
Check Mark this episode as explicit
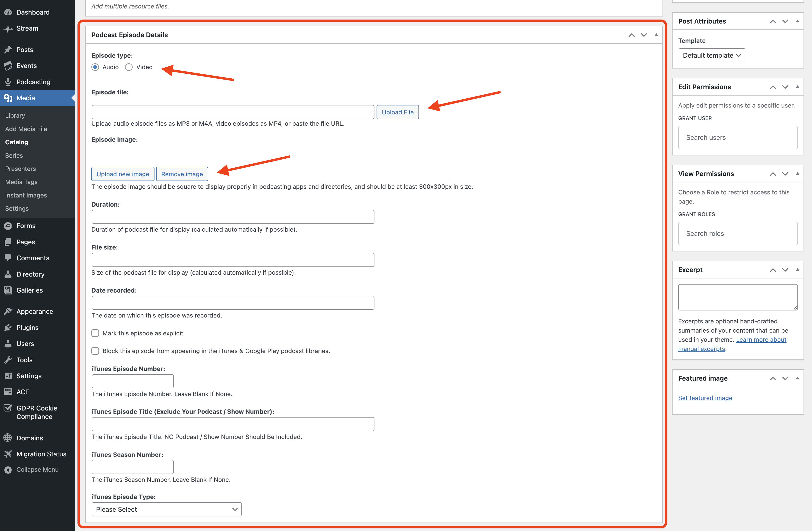coord(95,333)
